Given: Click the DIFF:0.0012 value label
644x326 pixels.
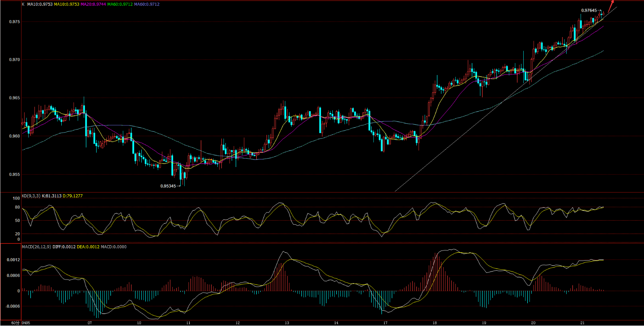Looking at the screenshot, I should coord(63,247).
